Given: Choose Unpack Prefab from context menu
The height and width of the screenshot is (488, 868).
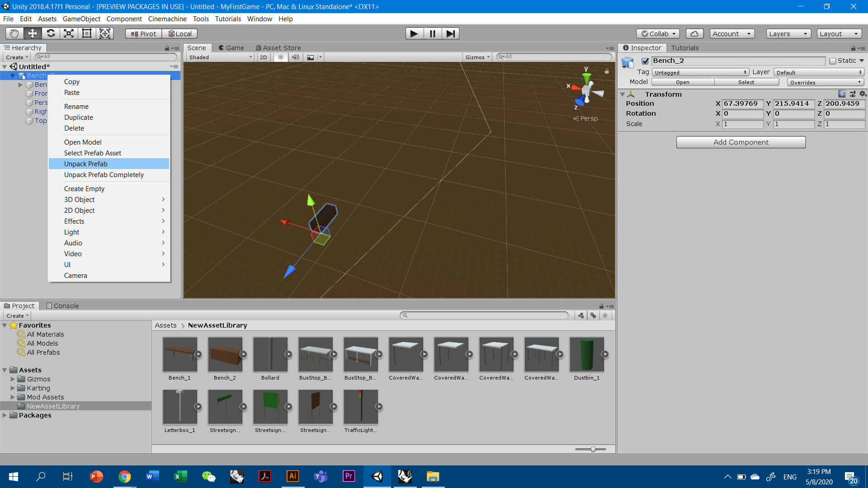Looking at the screenshot, I should click(x=108, y=164).
